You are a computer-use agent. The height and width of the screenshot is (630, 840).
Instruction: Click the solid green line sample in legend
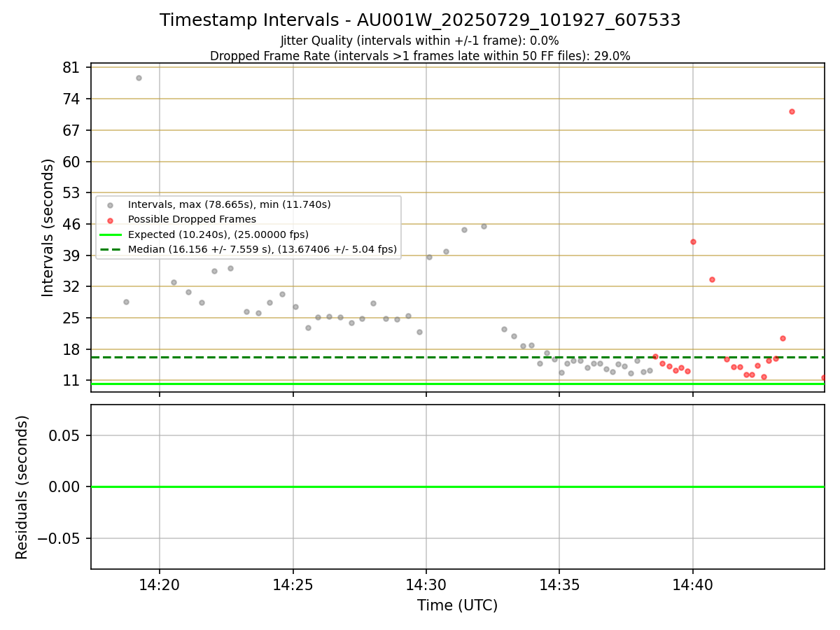coord(111,234)
